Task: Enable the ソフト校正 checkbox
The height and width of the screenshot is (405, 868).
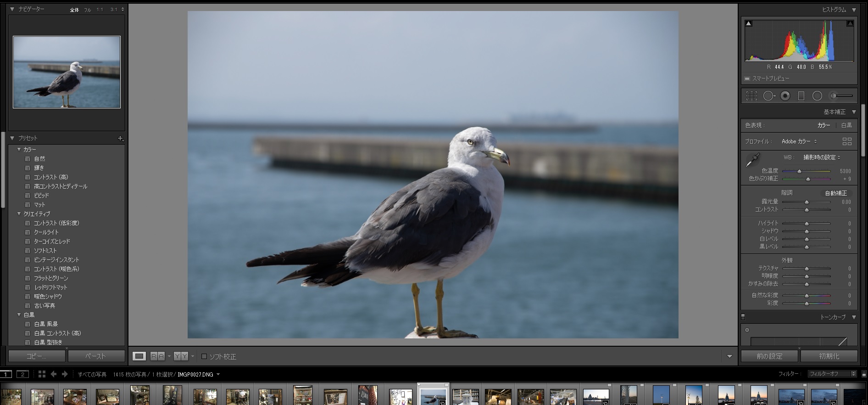Action: 205,356
